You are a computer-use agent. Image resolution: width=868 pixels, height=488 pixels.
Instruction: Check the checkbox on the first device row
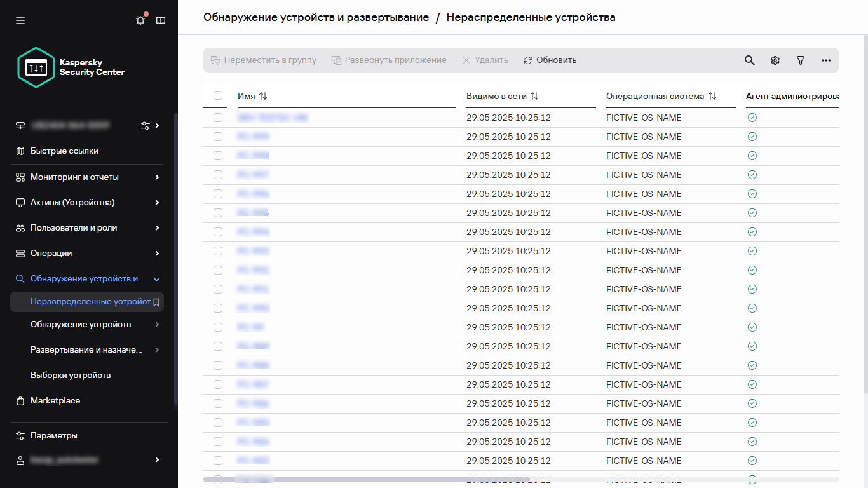(218, 118)
